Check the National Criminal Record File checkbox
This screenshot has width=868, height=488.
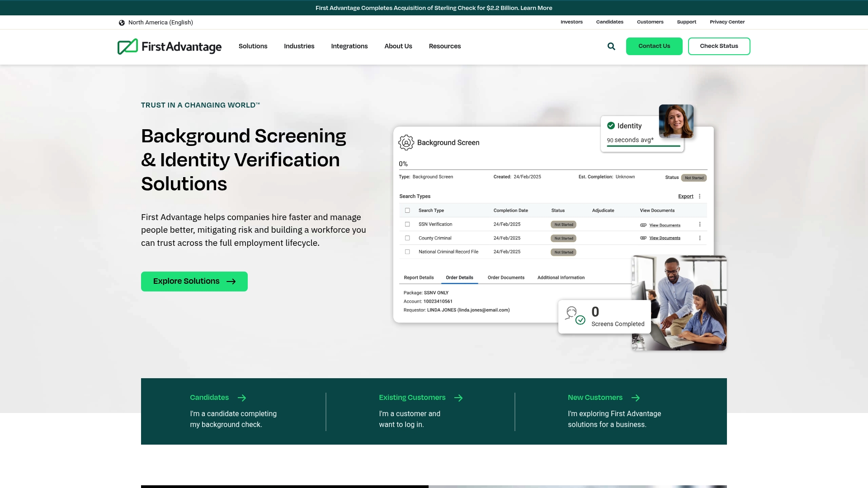pyautogui.click(x=407, y=252)
